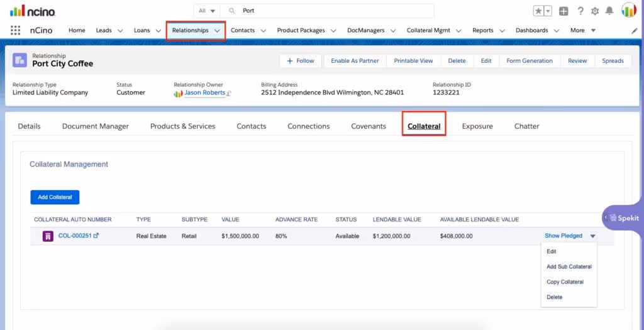Image resolution: width=644 pixels, height=330 pixels.
Task: Expand the Leads nav chevron
Action: click(120, 30)
